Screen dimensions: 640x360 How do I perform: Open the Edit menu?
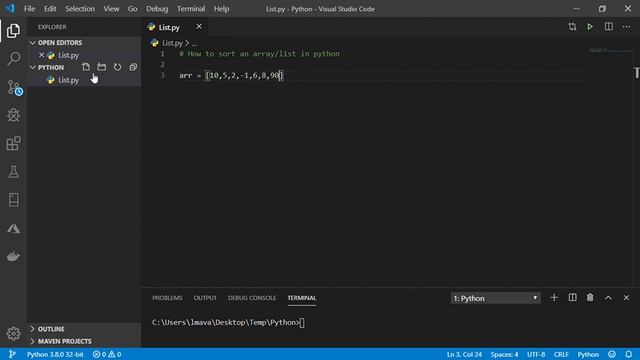tap(50, 9)
